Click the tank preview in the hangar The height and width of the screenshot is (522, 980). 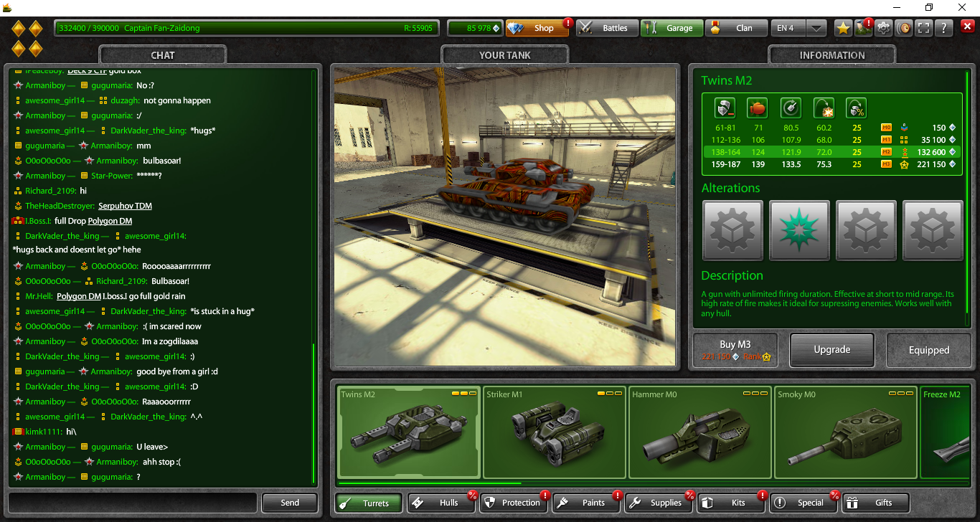pos(504,217)
